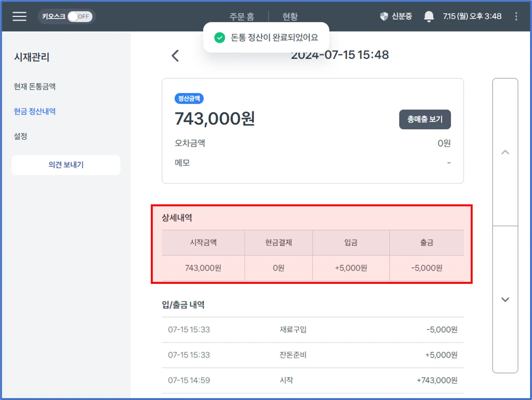Open 설정 in sidebar
The width and height of the screenshot is (532, 400).
click(x=20, y=136)
